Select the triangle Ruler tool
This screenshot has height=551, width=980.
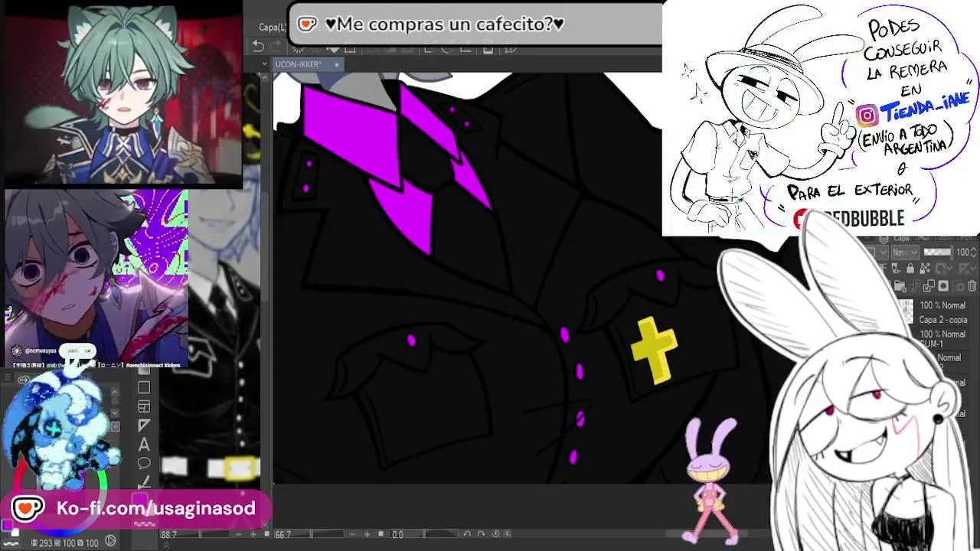[144, 425]
